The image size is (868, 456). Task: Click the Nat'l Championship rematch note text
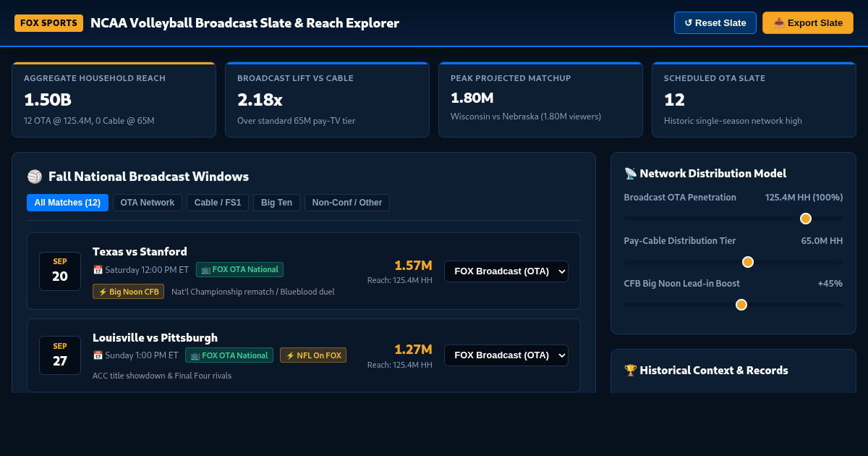click(x=253, y=292)
